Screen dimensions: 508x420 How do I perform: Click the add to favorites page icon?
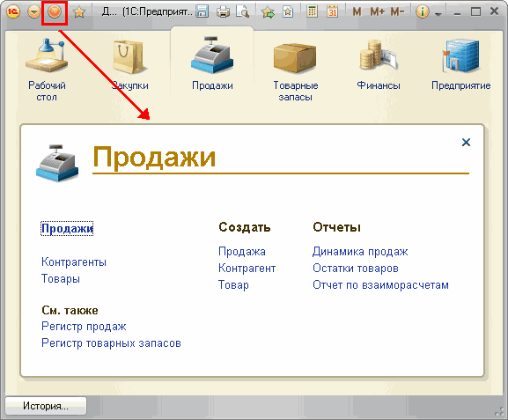pos(288,12)
